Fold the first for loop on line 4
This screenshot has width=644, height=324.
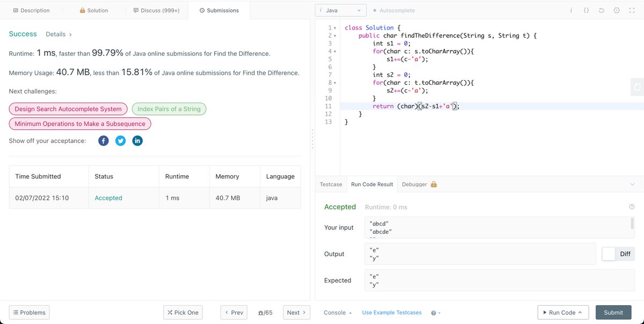(x=335, y=52)
